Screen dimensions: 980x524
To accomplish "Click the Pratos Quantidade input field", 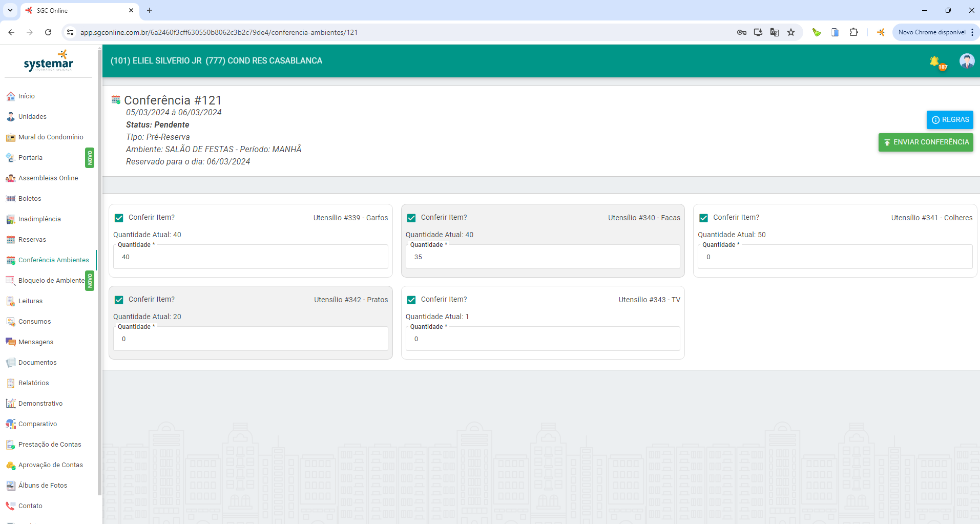I will [251, 339].
